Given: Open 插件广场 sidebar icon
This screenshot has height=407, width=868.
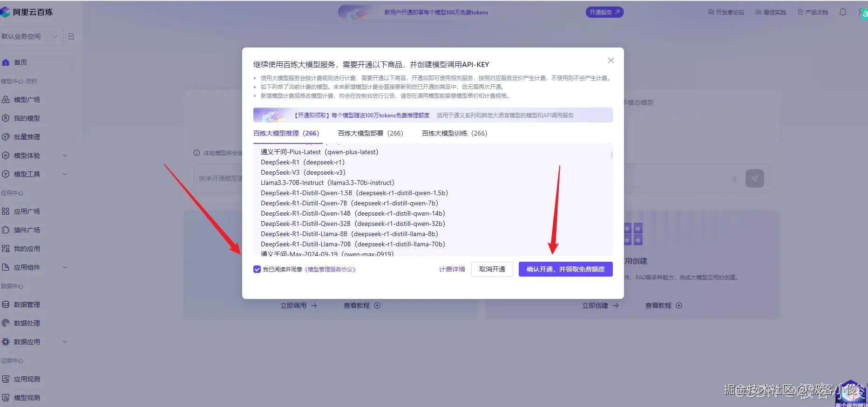Looking at the screenshot, I should tap(6, 230).
